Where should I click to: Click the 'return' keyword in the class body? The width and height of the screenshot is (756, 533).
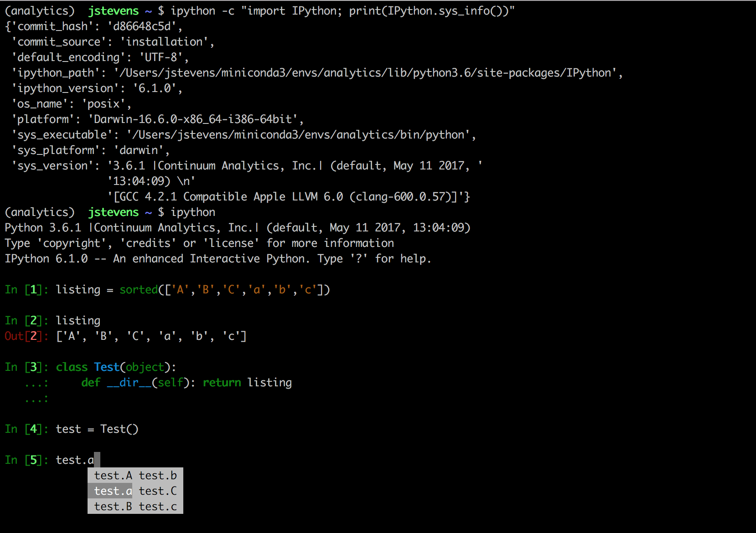click(222, 383)
